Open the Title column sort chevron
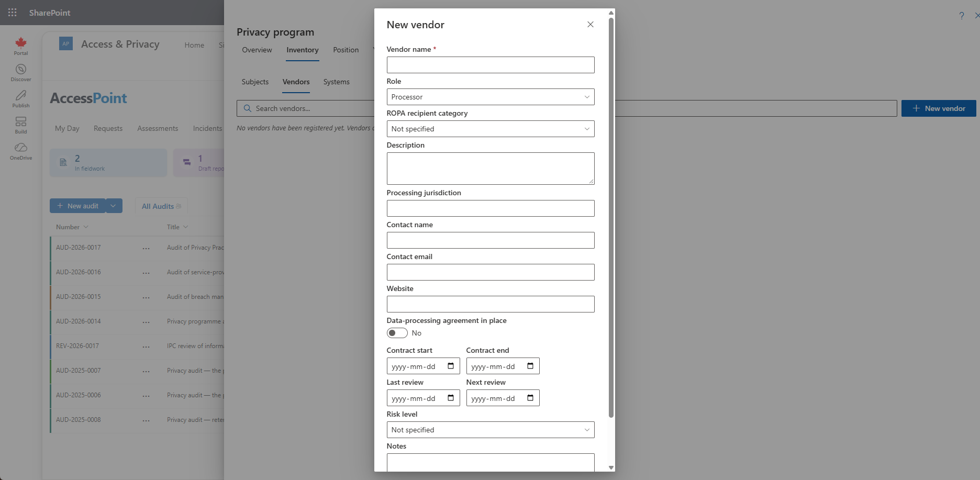Viewport: 980px width, 480px height. pyautogui.click(x=185, y=227)
